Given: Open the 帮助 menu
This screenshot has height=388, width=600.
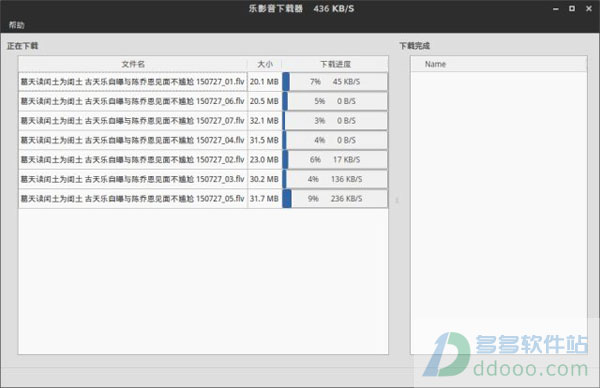Looking at the screenshot, I should 16,25.
